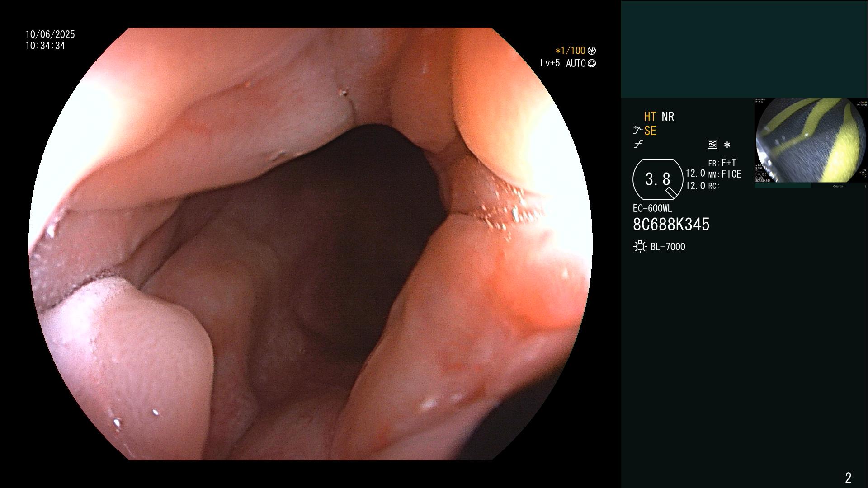The image size is (868, 488).
Task: Select the BL-7000 light source label
Action: [668, 247]
